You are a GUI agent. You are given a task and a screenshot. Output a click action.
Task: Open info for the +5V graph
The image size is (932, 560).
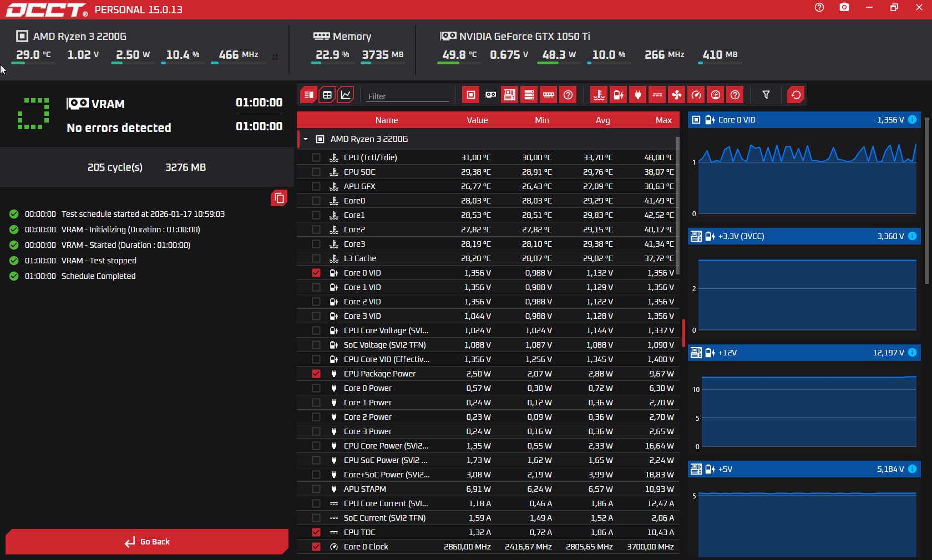[912, 469]
